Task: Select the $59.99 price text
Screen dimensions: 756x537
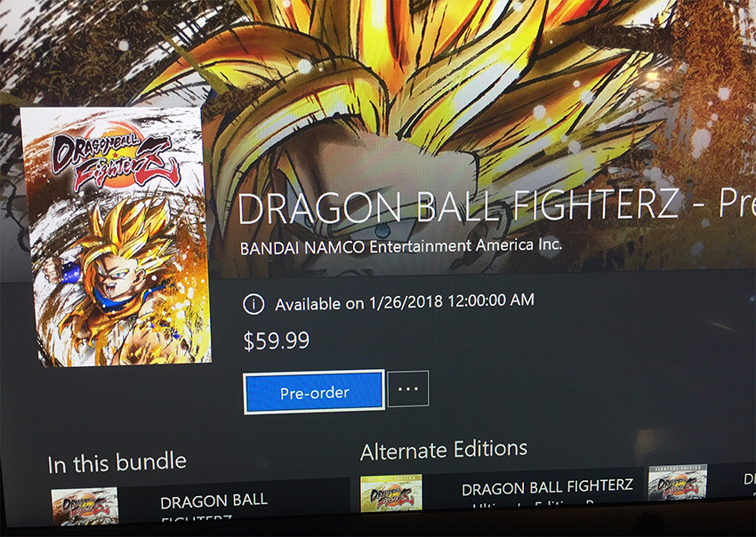Action: (277, 341)
